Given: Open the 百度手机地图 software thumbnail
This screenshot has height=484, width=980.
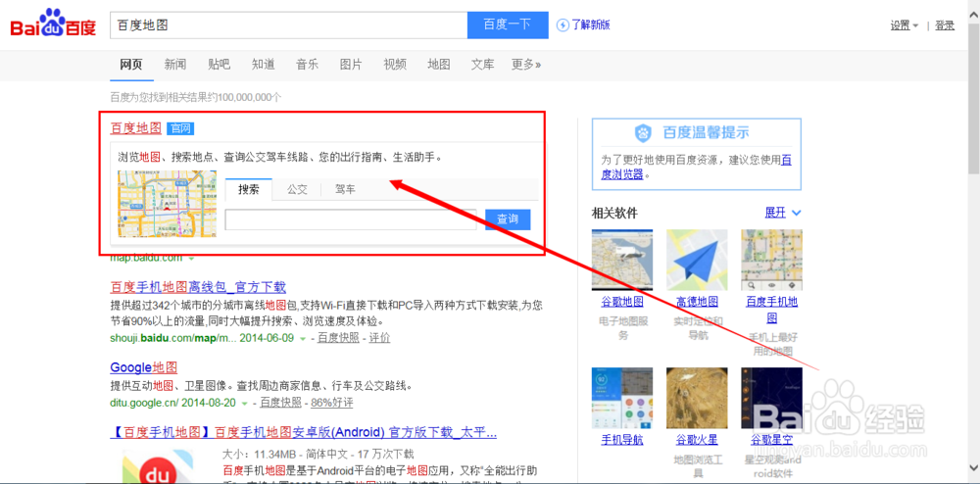Looking at the screenshot, I should (772, 260).
